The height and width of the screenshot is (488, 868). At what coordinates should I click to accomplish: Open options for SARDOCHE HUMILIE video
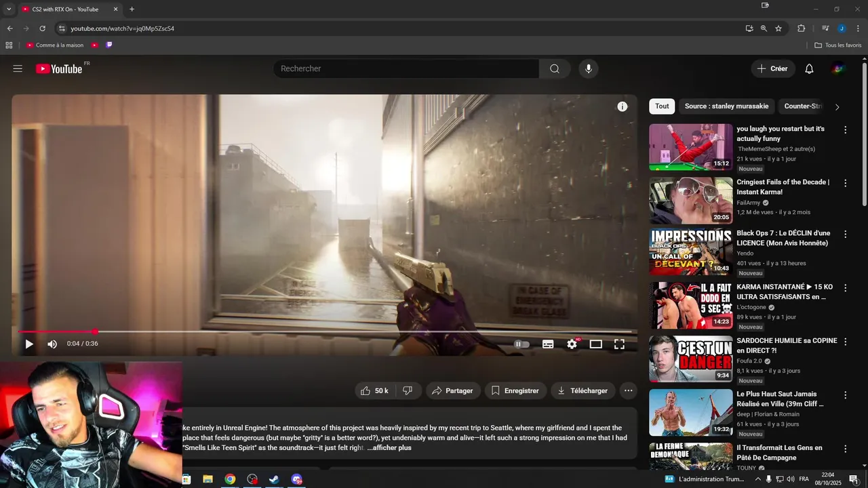click(845, 342)
